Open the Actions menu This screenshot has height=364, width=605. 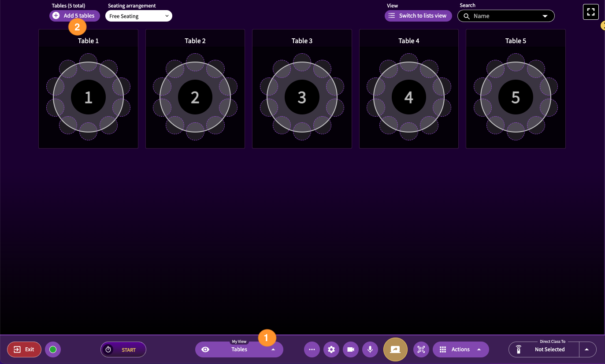tap(461, 349)
